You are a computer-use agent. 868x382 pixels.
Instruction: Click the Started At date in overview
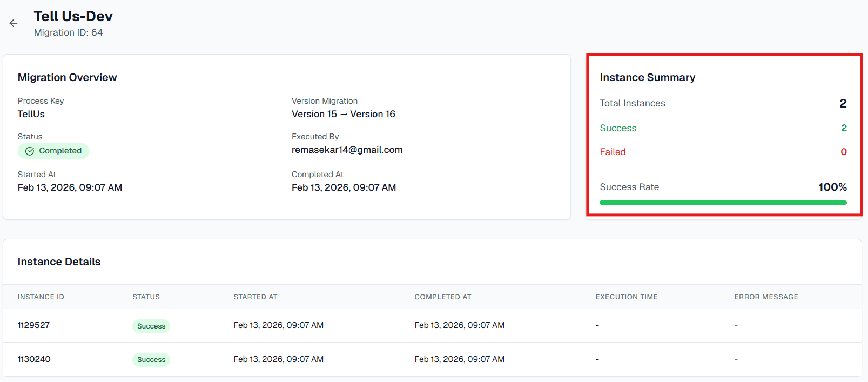(x=70, y=187)
